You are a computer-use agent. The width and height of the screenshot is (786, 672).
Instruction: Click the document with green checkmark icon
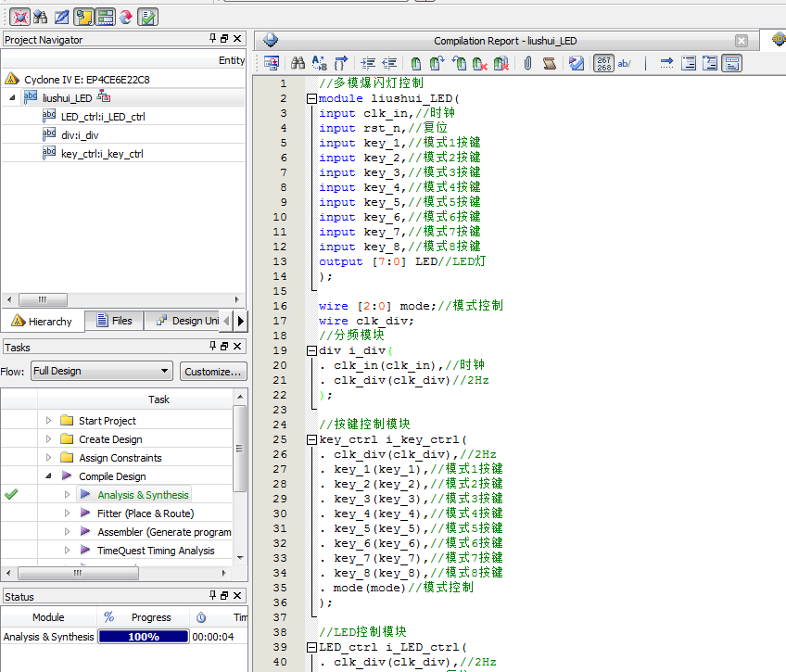click(148, 17)
